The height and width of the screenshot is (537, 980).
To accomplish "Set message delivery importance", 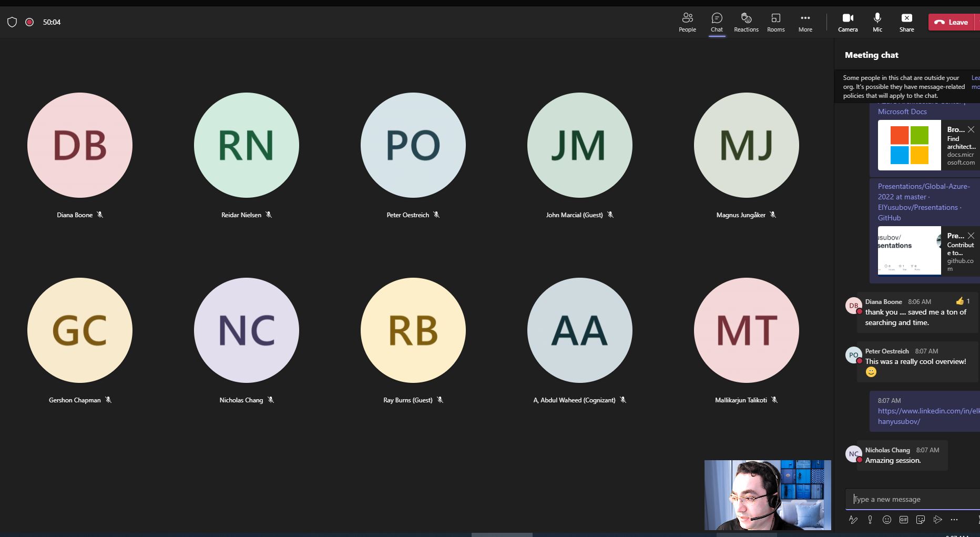I will coord(870,520).
